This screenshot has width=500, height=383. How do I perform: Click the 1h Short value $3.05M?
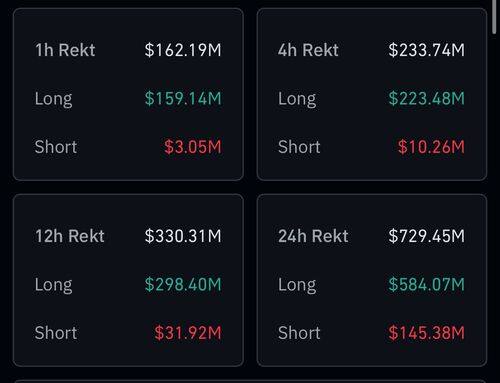click(193, 147)
